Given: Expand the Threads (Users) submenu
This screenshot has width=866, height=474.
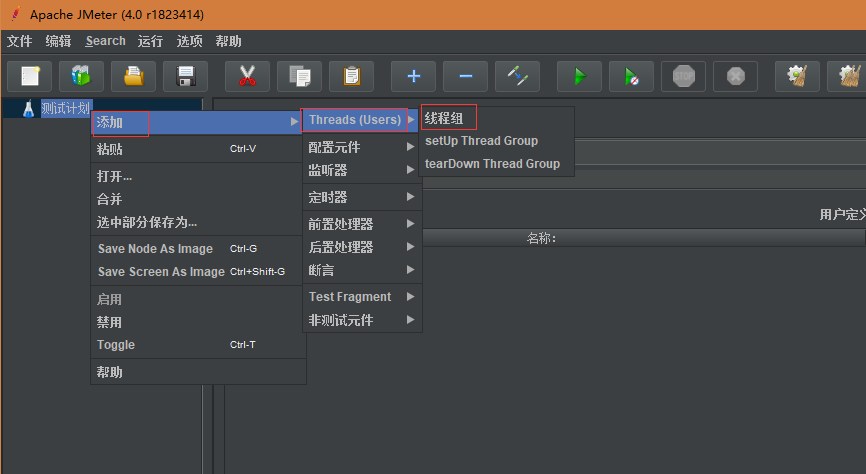Looking at the screenshot, I should [361, 120].
